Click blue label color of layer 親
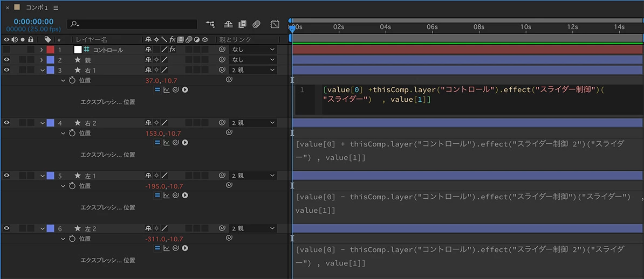Viewport: 644px width, 279px height. tap(51, 60)
